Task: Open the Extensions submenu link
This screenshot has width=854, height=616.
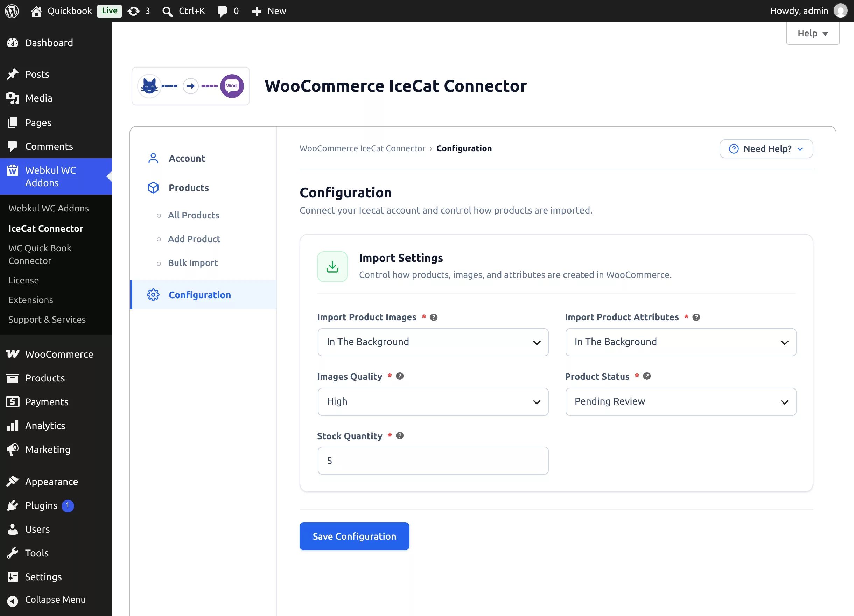Action: [x=31, y=300]
